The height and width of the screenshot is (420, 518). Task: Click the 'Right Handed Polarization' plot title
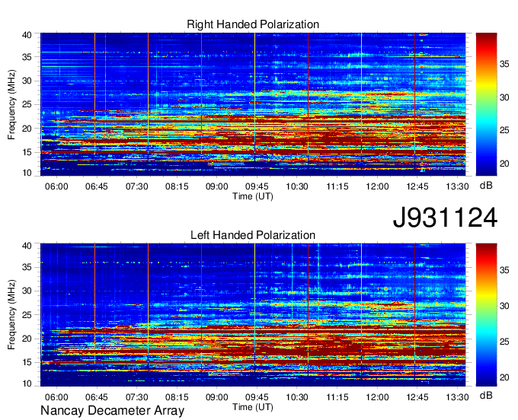(253, 24)
